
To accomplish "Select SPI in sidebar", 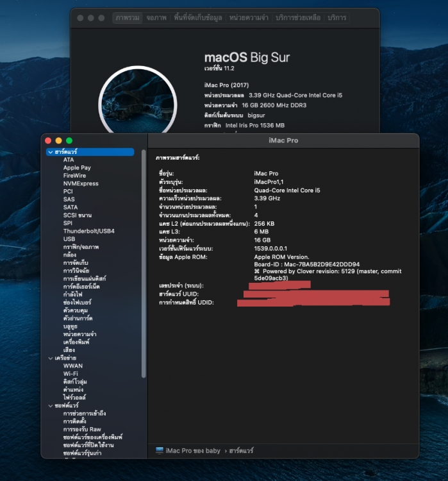I will click(x=67, y=223).
